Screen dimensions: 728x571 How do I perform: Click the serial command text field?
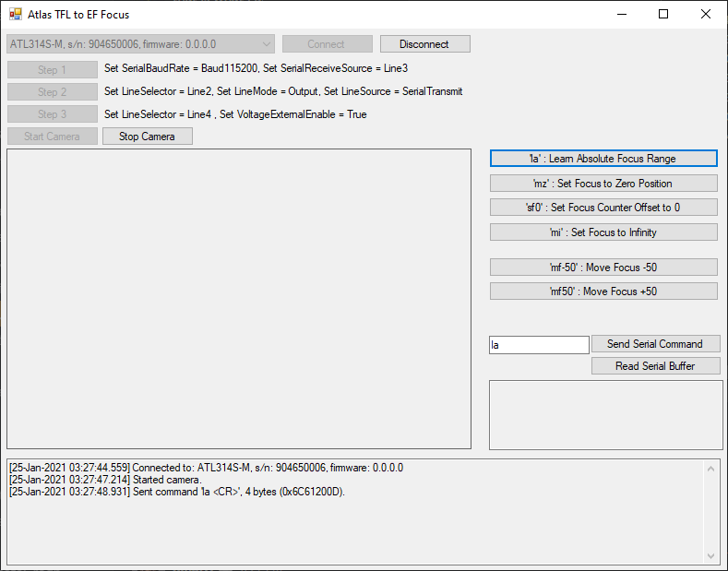pyautogui.click(x=538, y=345)
